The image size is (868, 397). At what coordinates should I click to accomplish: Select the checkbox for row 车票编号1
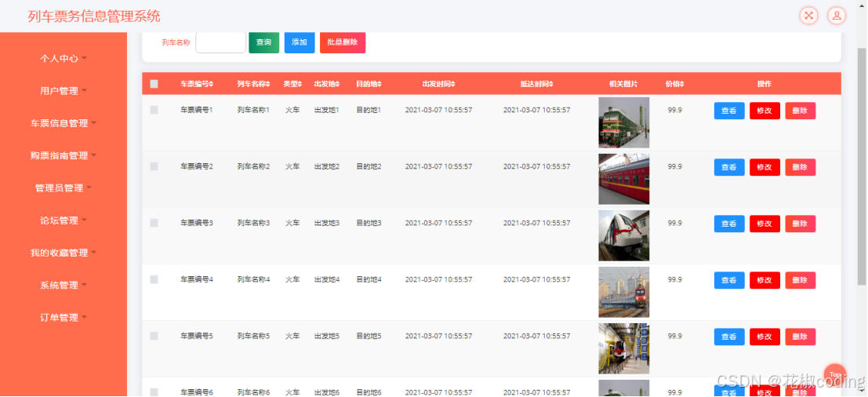(154, 110)
